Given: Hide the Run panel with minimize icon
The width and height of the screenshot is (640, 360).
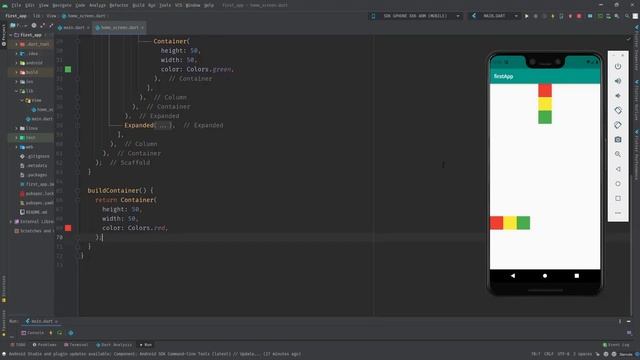Looking at the screenshot, I should (x=629, y=321).
